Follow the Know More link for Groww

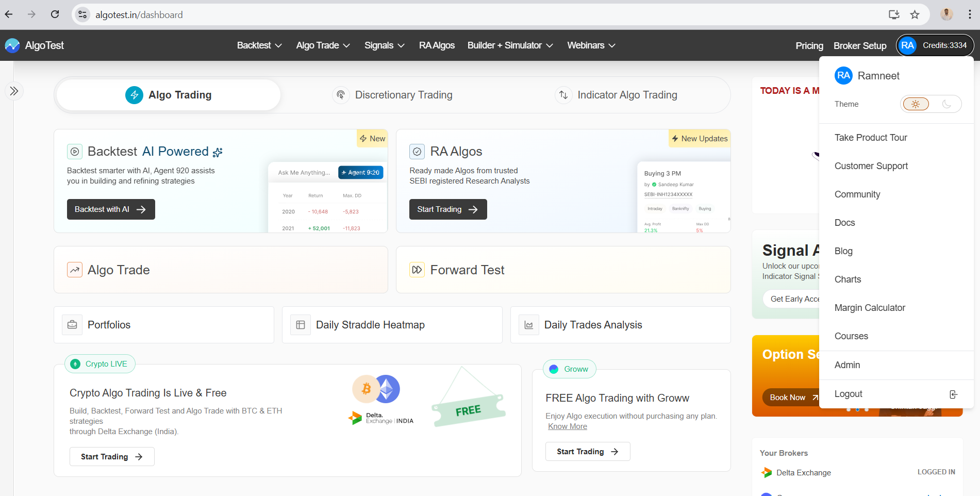click(x=567, y=426)
